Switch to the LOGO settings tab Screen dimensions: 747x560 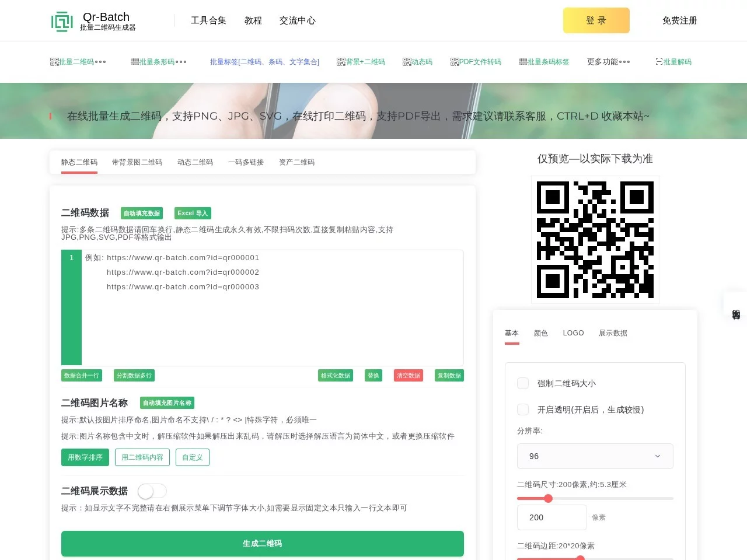pyautogui.click(x=573, y=333)
